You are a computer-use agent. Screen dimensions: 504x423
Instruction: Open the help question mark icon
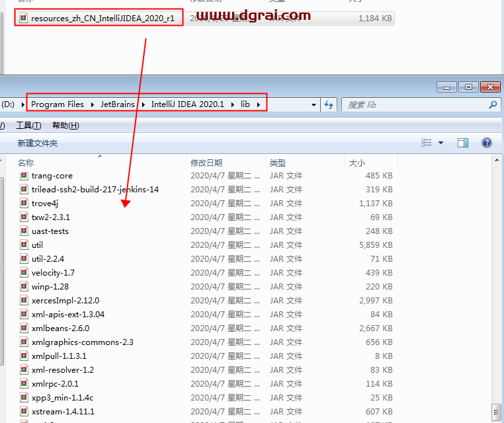[x=487, y=143]
